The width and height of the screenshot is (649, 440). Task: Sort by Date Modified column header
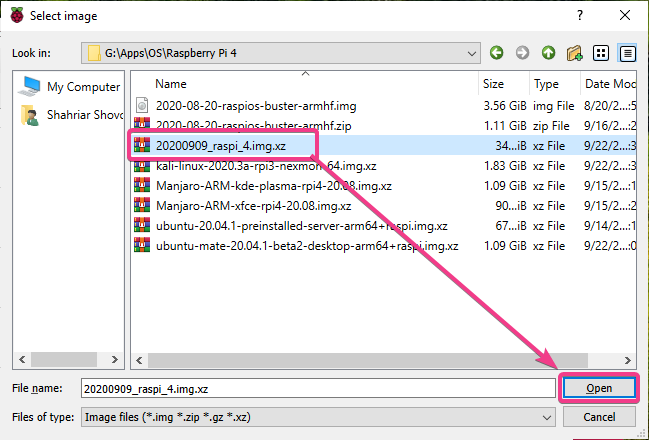coord(610,84)
